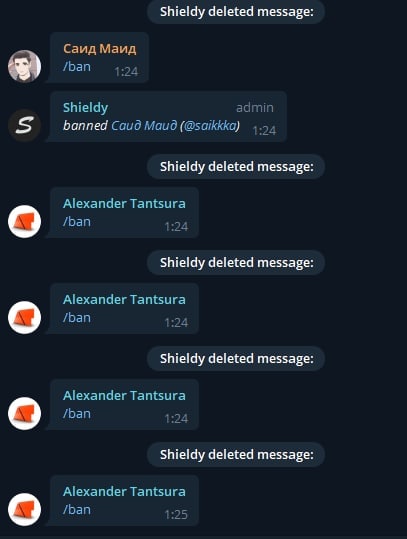Image resolution: width=407 pixels, height=539 pixels.
Task: Click the topmost Shieldy deleted message label
Action: pyautogui.click(x=236, y=12)
